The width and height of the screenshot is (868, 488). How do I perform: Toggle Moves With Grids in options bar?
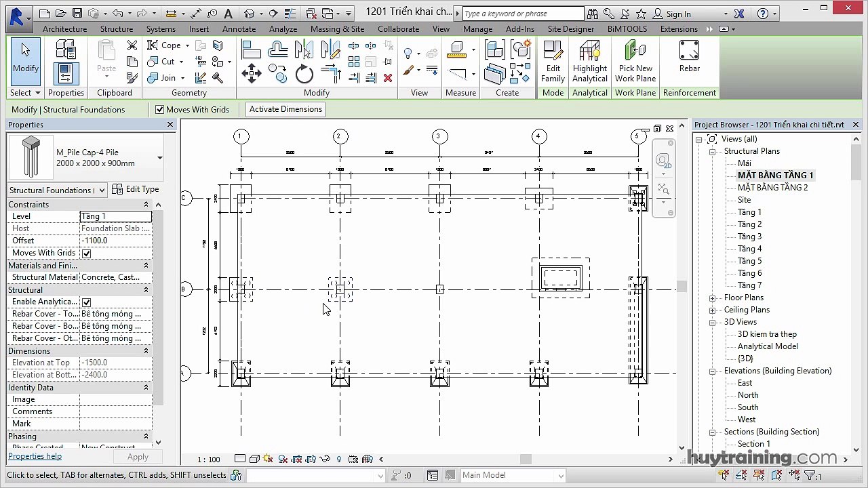(160, 109)
